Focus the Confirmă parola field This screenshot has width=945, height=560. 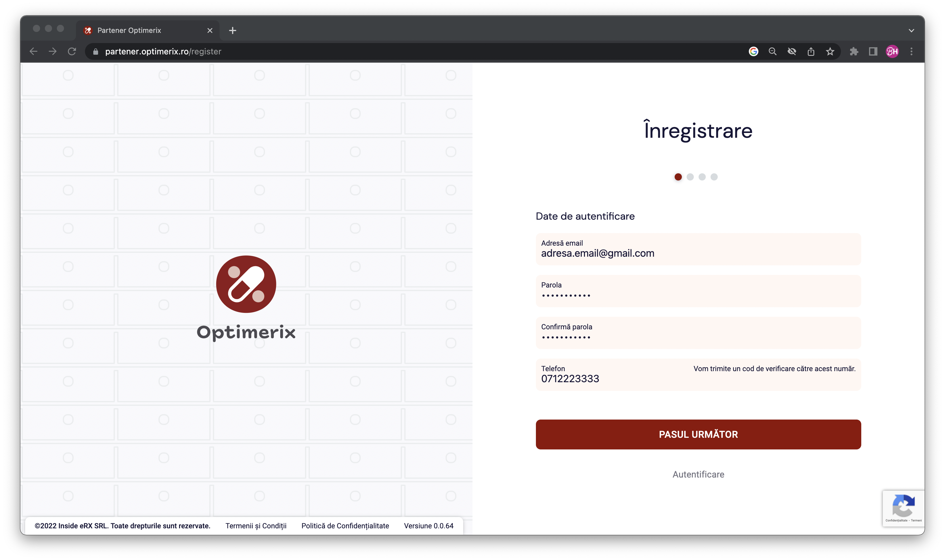coord(698,333)
